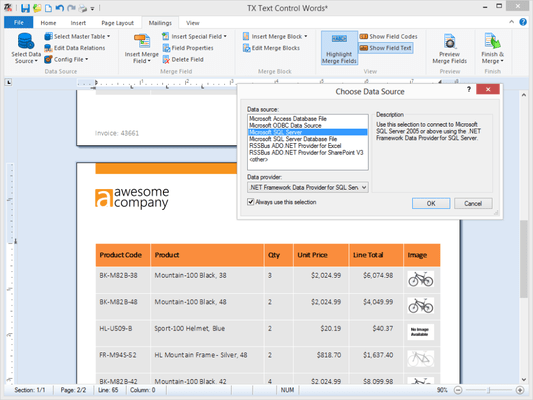
Task: Click the dialog's question mark help button
Action: (469, 89)
